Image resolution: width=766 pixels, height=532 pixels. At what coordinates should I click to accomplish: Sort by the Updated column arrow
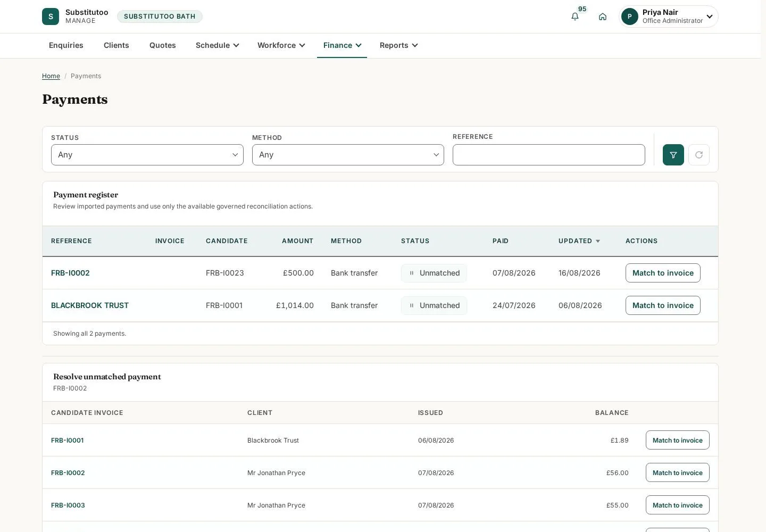click(598, 242)
